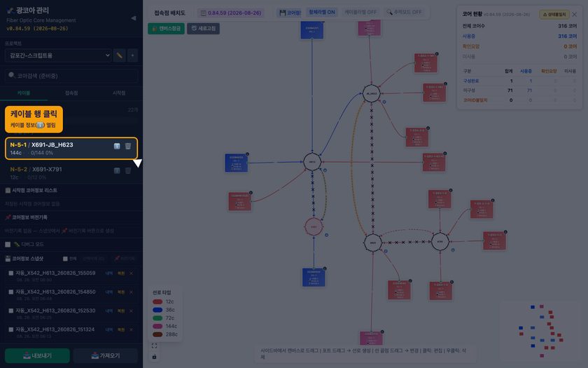Toggle 함체라벨 ON button
The image size is (588, 368).
coord(322,13)
